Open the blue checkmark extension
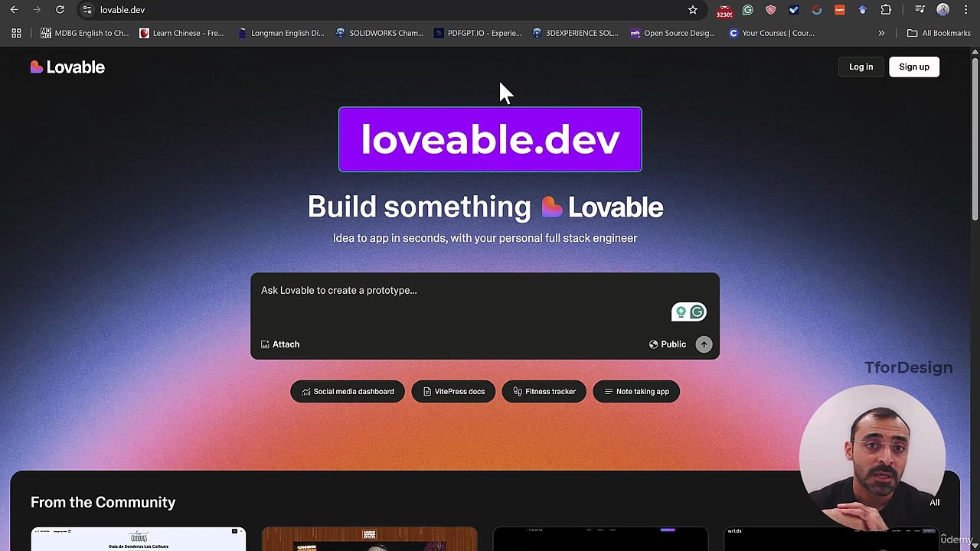980x551 pixels. coord(794,10)
